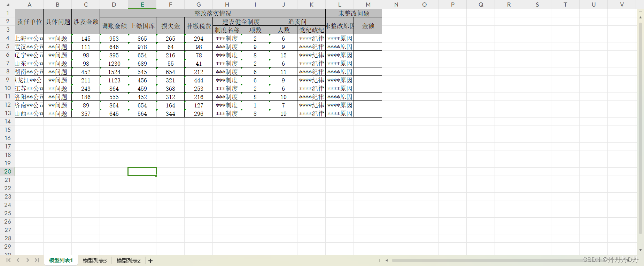Image resolution: width=644 pixels, height=266 pixels.
Task: Select the 具体问题 header cell
Action: tap(57, 22)
